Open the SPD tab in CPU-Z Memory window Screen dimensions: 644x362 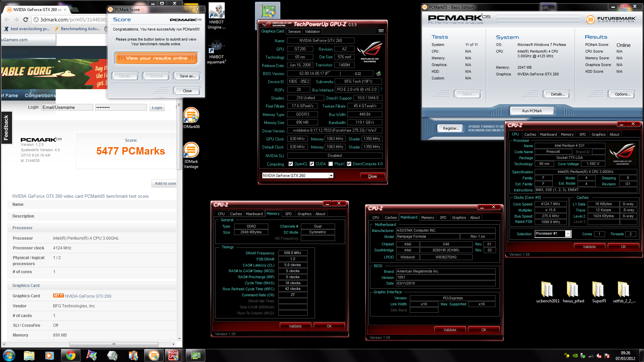pyautogui.click(x=288, y=214)
